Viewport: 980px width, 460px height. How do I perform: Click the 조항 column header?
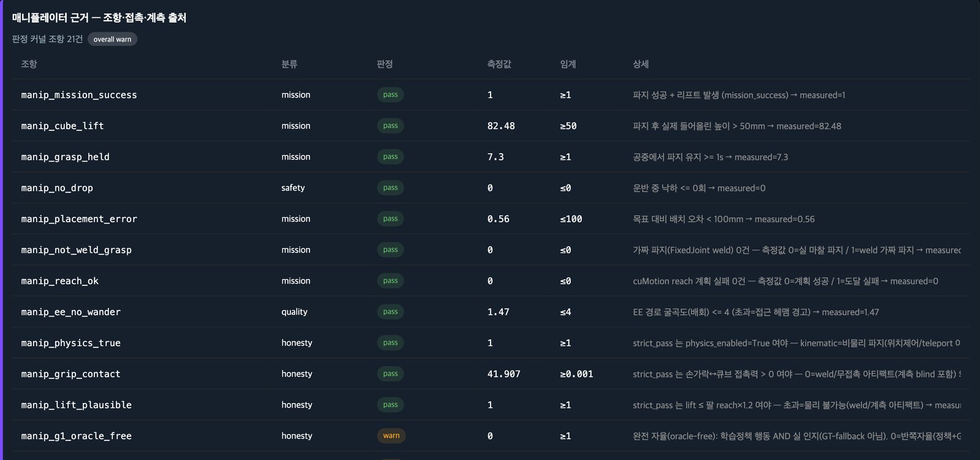pos(29,64)
